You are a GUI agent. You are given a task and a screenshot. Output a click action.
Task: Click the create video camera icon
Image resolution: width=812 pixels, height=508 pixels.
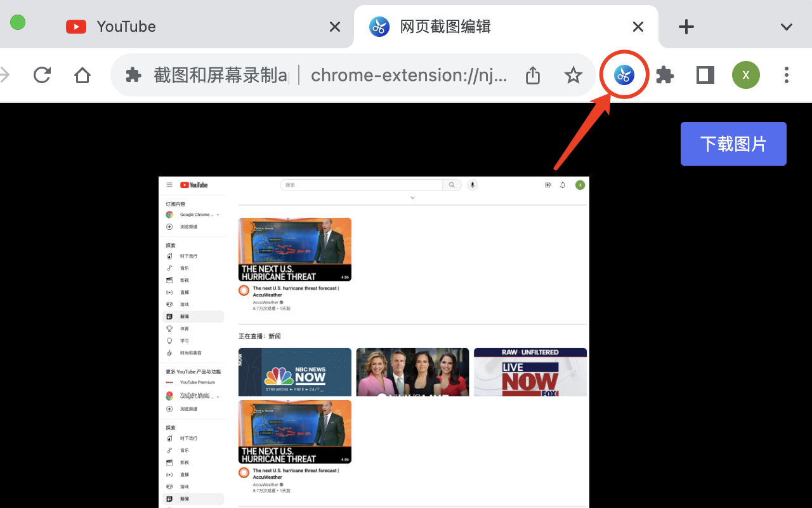point(548,185)
